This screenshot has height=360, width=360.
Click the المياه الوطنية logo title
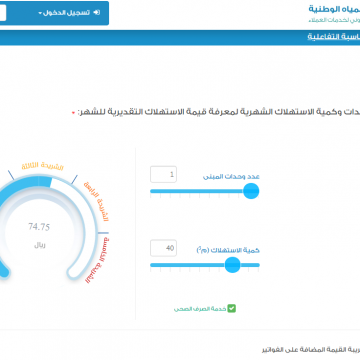point(334,9)
